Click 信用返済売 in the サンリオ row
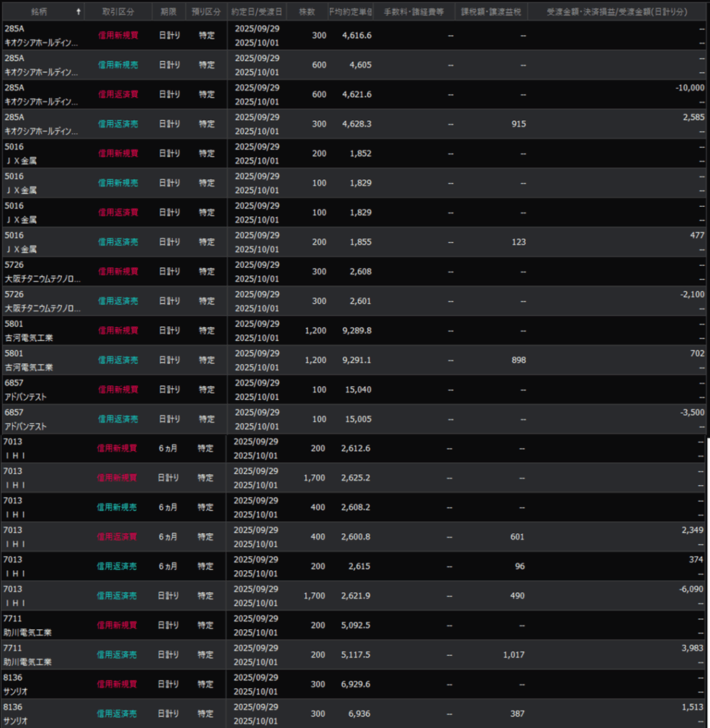The width and height of the screenshot is (710, 728). [117, 714]
